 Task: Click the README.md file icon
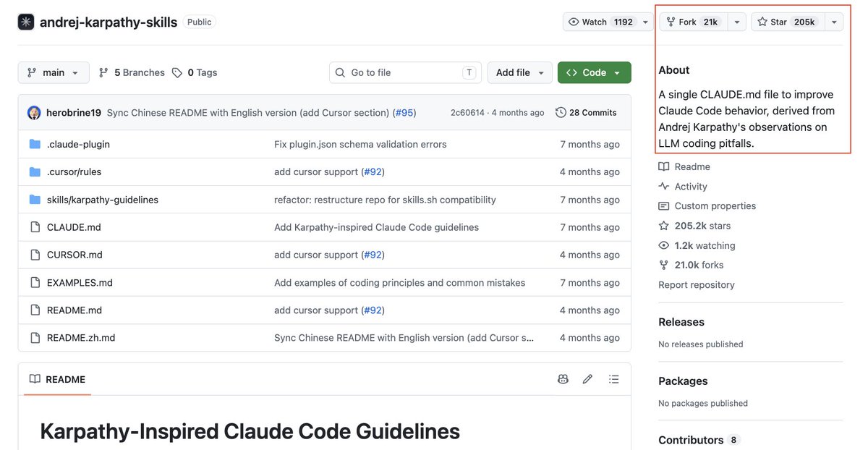coord(35,310)
